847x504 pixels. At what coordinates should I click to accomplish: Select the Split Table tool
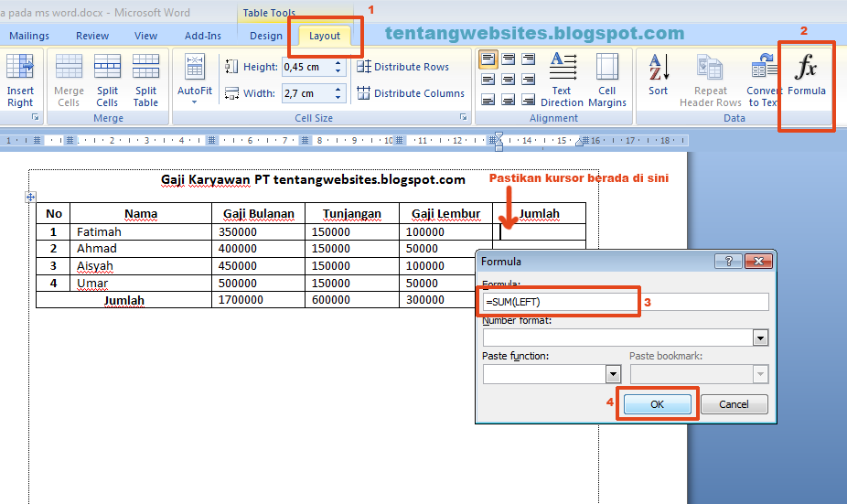point(145,80)
